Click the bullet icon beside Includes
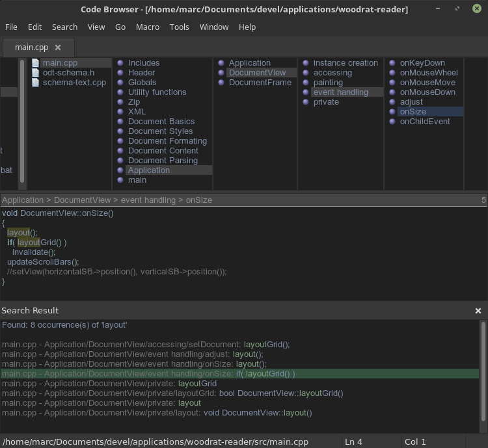Viewport: 488px width, 448px height. 120,63
